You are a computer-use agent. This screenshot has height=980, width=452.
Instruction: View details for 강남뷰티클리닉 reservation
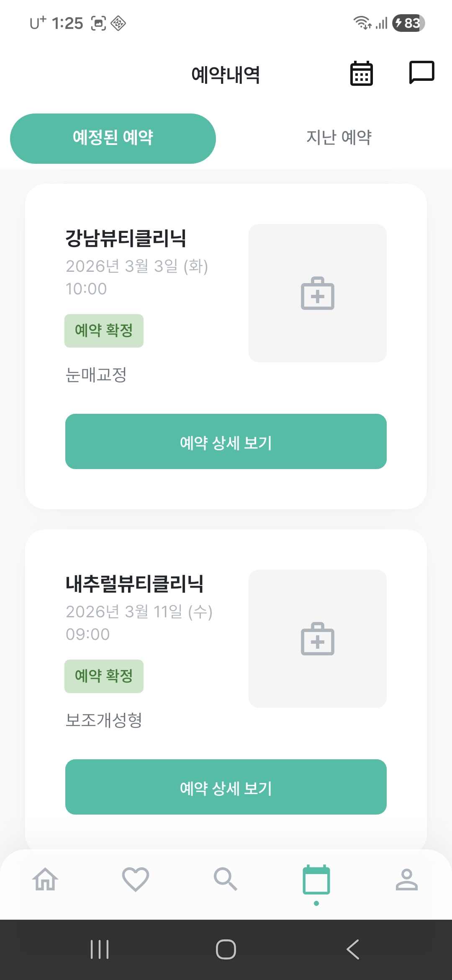click(x=226, y=441)
